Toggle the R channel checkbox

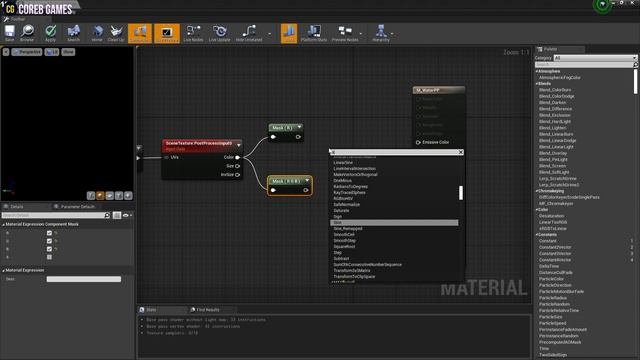point(49,233)
